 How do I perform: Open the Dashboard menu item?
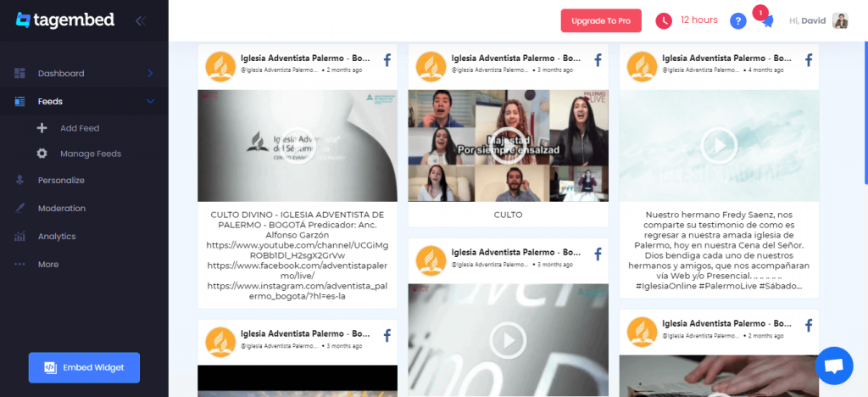point(84,73)
